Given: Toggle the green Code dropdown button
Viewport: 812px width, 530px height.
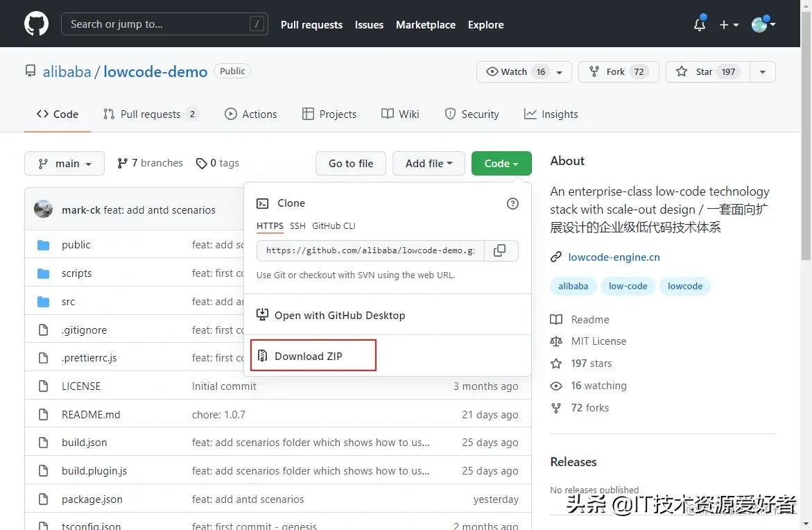Looking at the screenshot, I should coord(501,163).
